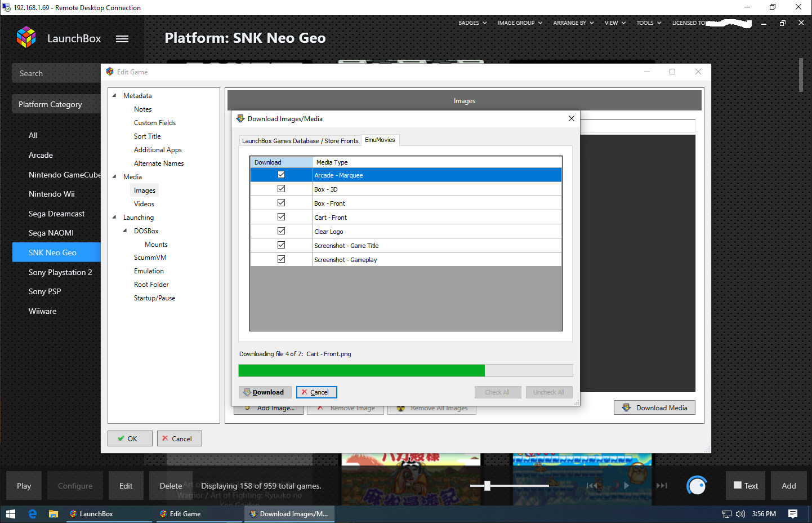Screen dimensions: 812x523
Task: Collapse the Launching tree node
Action: point(114,218)
